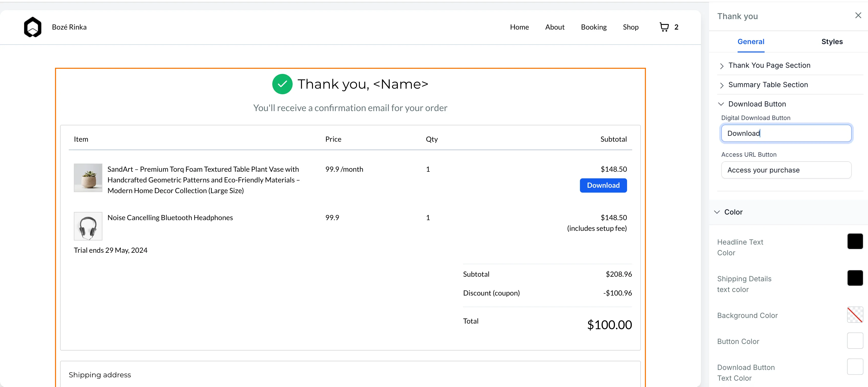Open Headline Text Color swatch
Screen dimensions: 868x387
tap(855, 241)
